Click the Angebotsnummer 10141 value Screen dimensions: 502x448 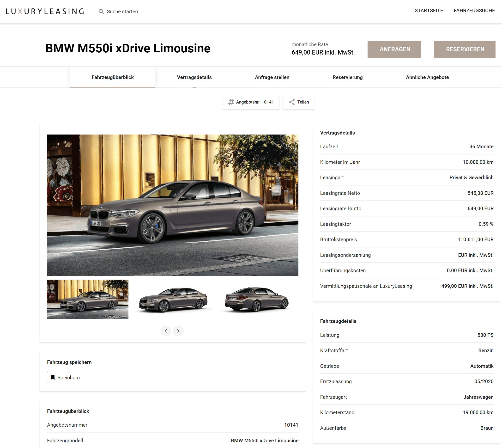pyautogui.click(x=291, y=425)
